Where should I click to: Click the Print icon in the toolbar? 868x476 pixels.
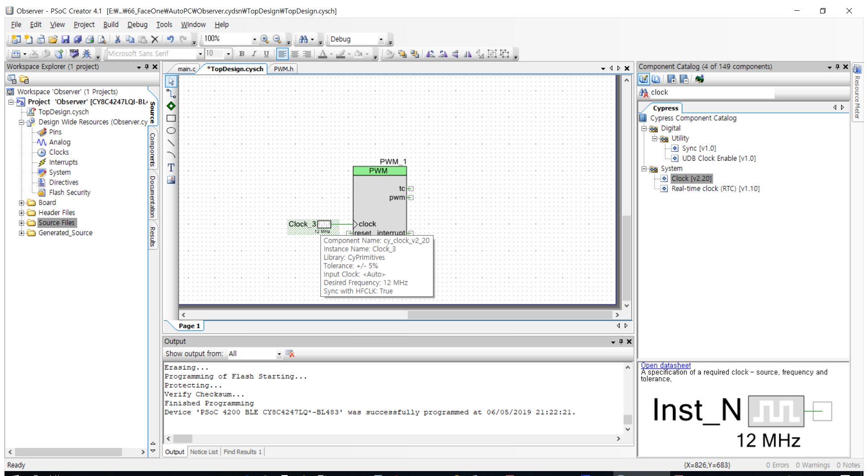pos(89,39)
